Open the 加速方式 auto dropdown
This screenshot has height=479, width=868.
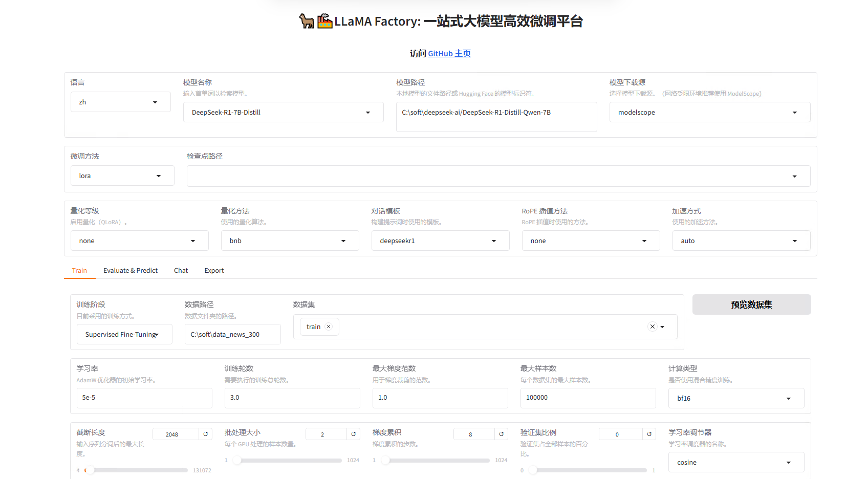point(742,241)
